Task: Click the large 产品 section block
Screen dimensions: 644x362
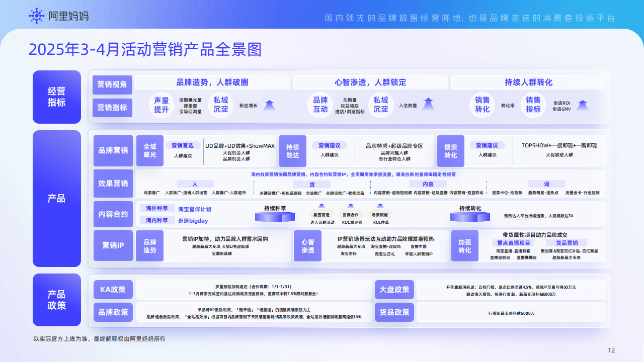Action: pos(57,199)
